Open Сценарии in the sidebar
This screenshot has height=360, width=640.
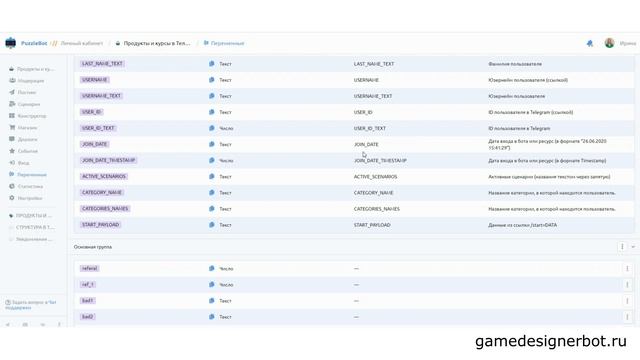pos(25,104)
